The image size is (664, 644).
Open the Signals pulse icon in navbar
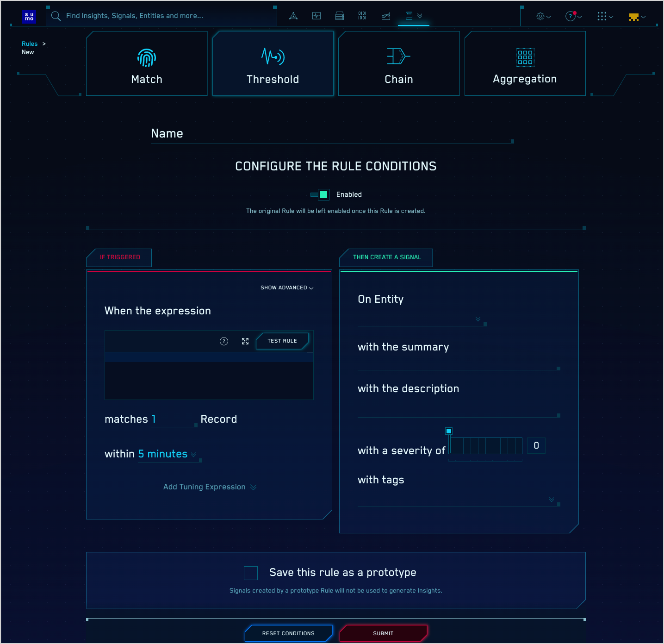click(x=316, y=16)
